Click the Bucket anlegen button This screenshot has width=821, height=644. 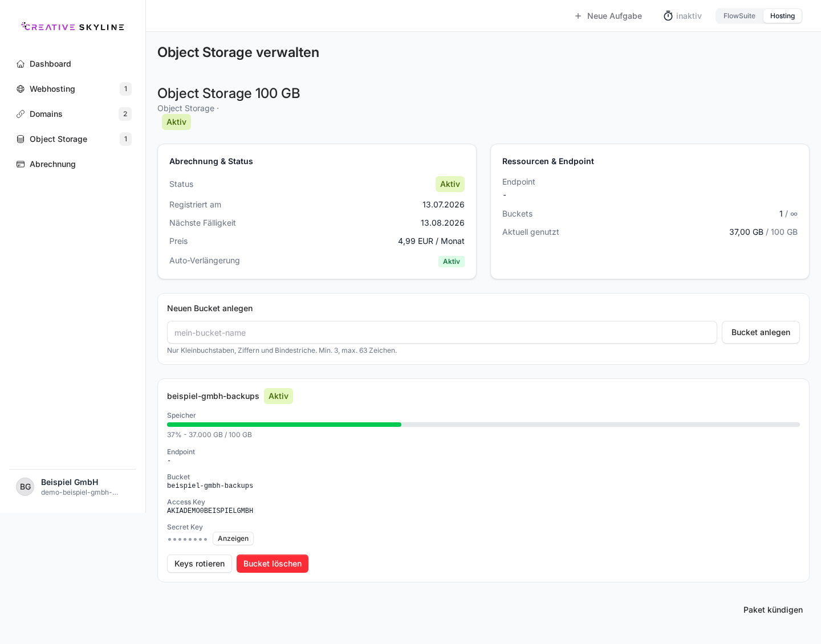tap(761, 332)
